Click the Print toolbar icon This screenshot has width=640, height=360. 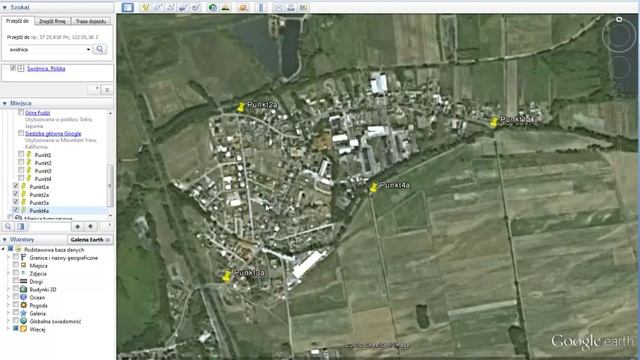pyautogui.click(x=291, y=7)
